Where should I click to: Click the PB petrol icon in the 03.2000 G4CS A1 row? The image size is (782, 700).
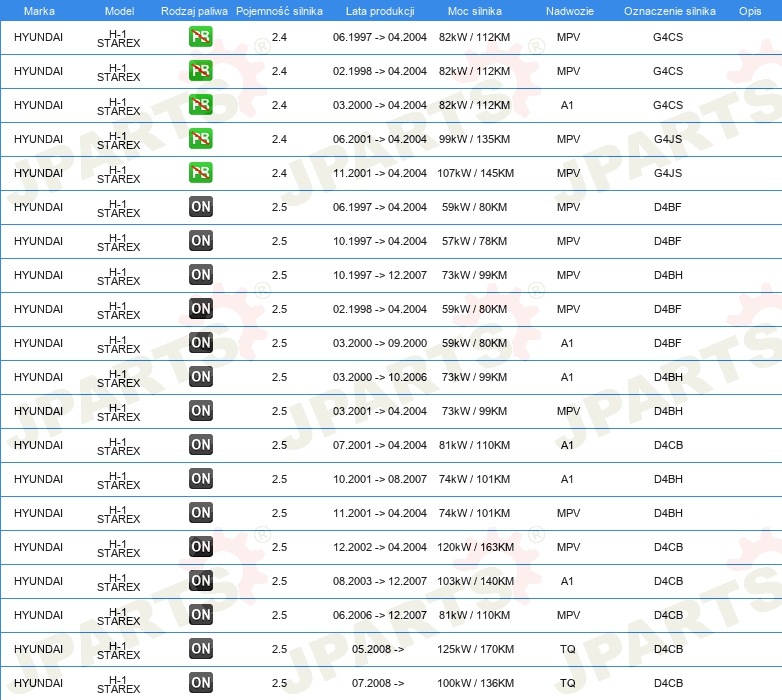(200, 105)
